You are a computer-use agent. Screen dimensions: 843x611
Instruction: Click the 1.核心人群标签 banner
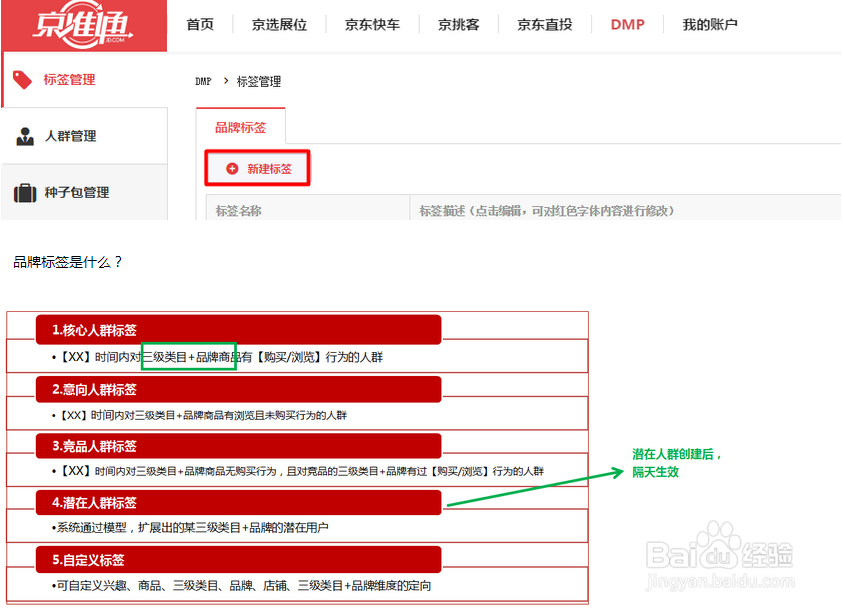[x=239, y=330]
